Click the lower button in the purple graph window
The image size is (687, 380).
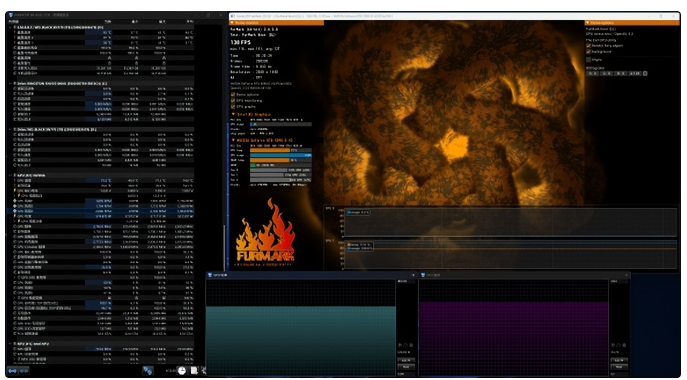[x=619, y=367]
